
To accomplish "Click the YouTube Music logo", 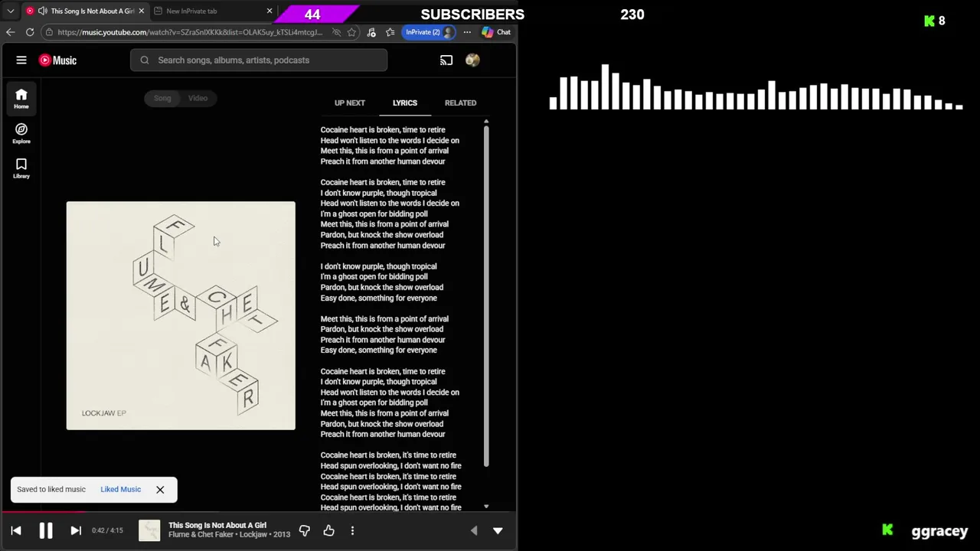I will point(58,60).
